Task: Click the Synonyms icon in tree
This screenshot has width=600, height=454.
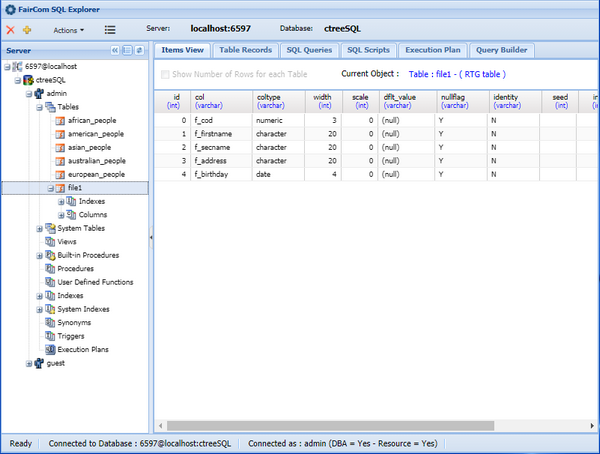Action: pyautogui.click(x=50, y=323)
